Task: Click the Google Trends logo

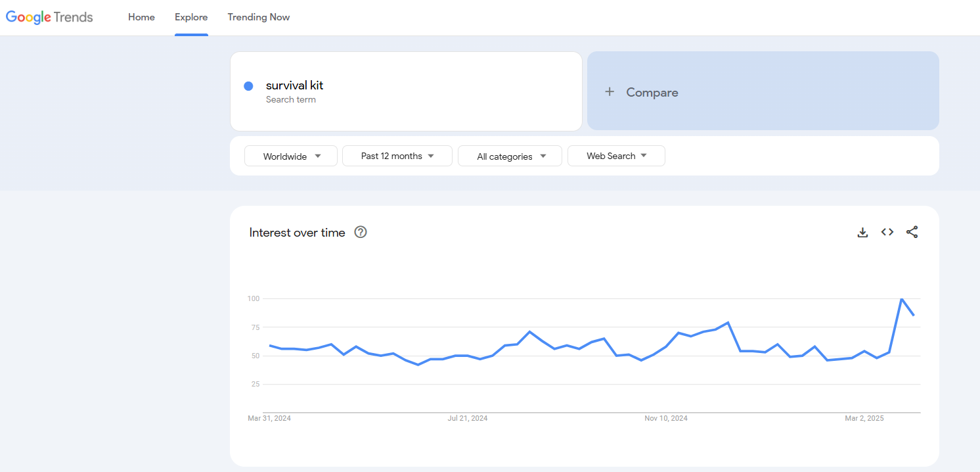Action: coord(49,17)
